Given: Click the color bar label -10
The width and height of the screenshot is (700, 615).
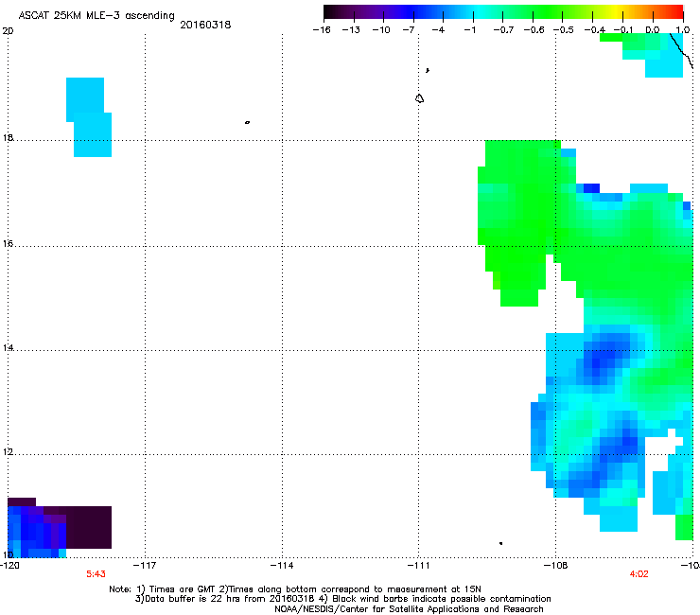Looking at the screenshot, I should (381, 30).
